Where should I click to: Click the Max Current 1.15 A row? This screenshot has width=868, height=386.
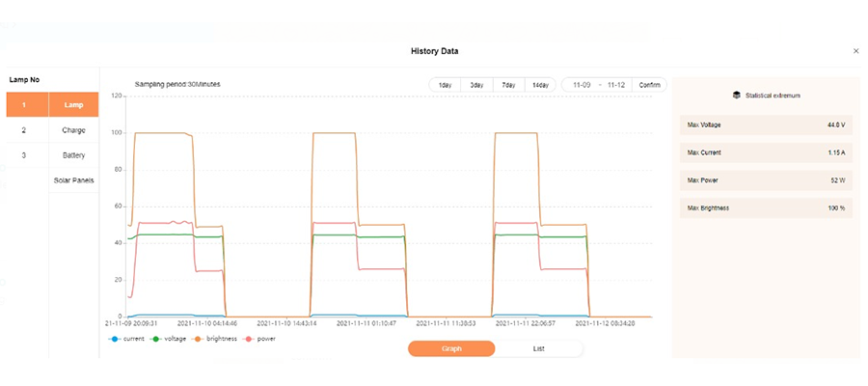pos(766,152)
